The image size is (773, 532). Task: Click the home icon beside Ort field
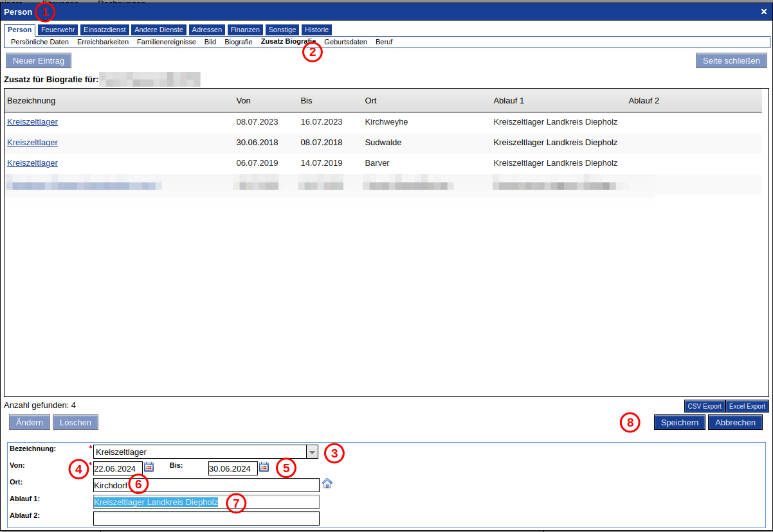pos(327,483)
